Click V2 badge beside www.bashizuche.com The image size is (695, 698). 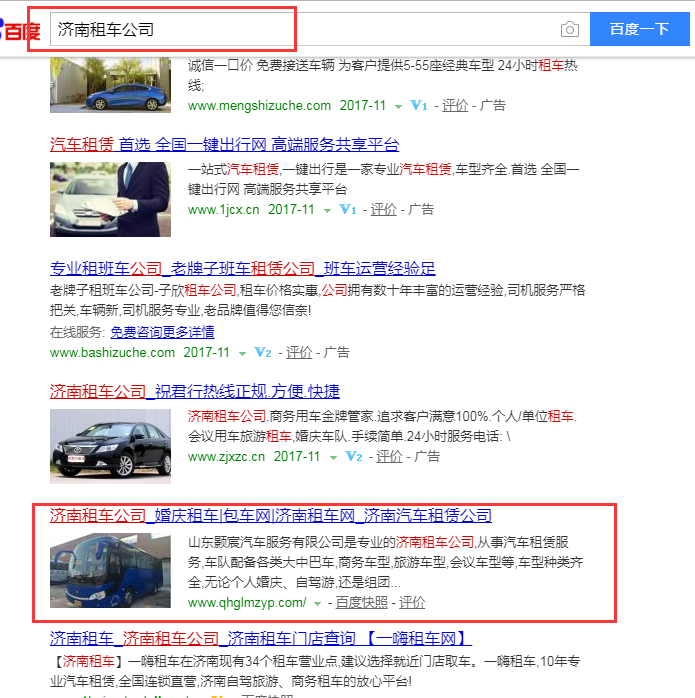[263, 353]
